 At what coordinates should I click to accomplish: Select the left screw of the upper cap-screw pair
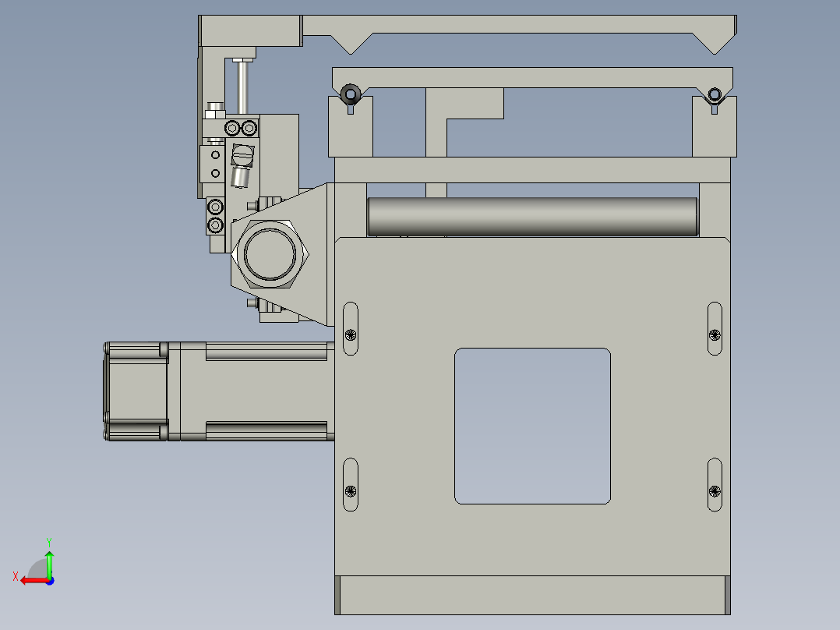pos(232,128)
